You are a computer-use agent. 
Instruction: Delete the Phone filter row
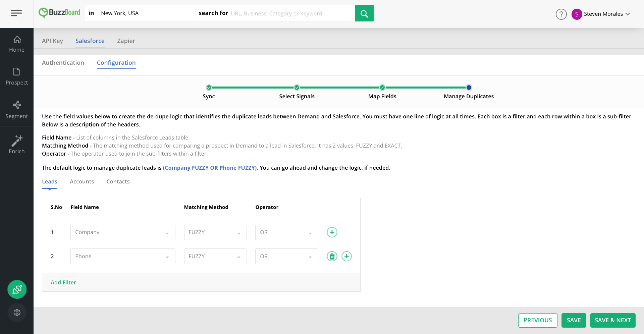(x=332, y=257)
